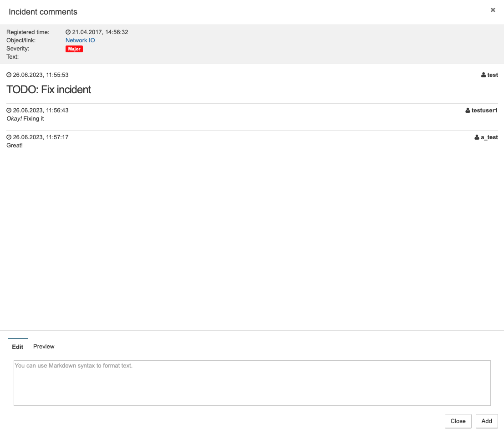This screenshot has width=504, height=434.
Task: Click the clock icon beside registered time
Action: 68,32
